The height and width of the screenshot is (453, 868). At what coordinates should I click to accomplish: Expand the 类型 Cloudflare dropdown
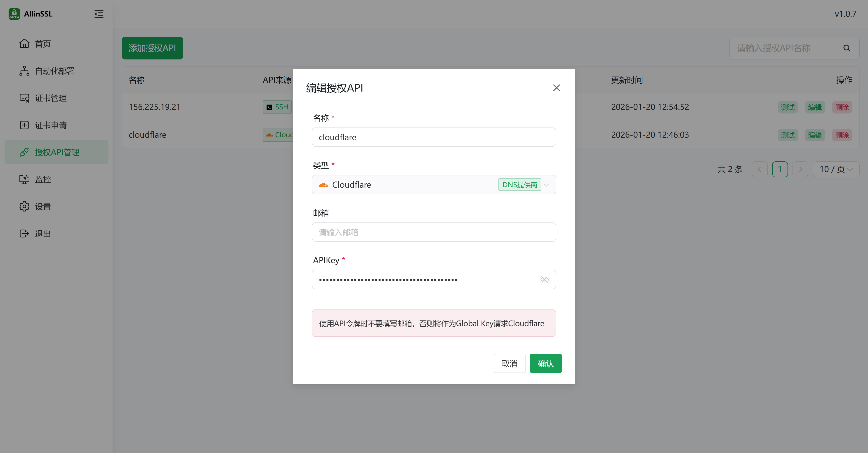point(434,185)
